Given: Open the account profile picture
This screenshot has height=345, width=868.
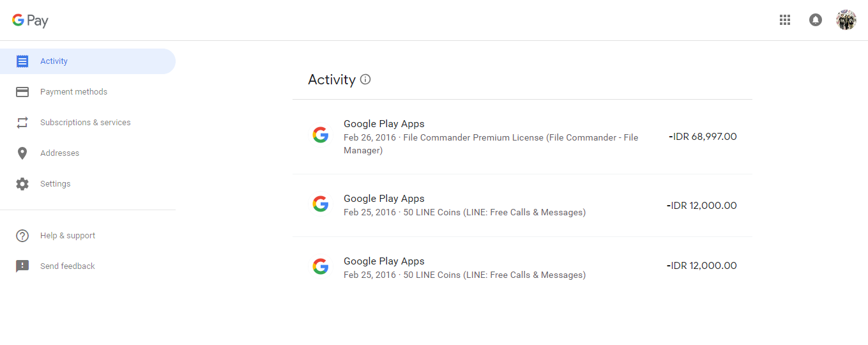Looking at the screenshot, I should tap(846, 20).
